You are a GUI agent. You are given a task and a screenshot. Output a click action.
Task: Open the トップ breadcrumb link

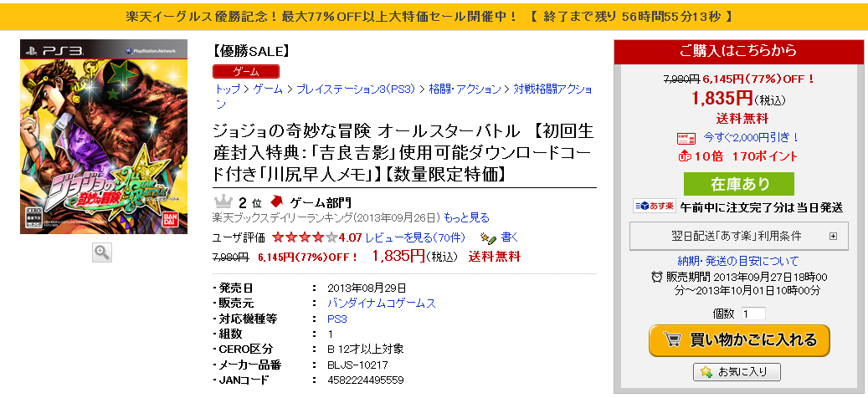[228, 89]
